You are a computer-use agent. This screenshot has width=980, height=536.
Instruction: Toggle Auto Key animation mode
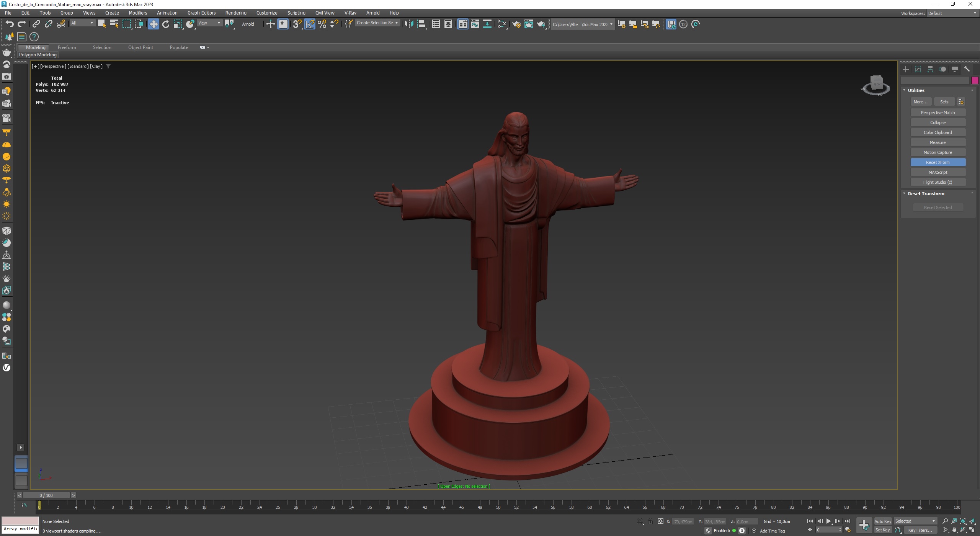[883, 521]
